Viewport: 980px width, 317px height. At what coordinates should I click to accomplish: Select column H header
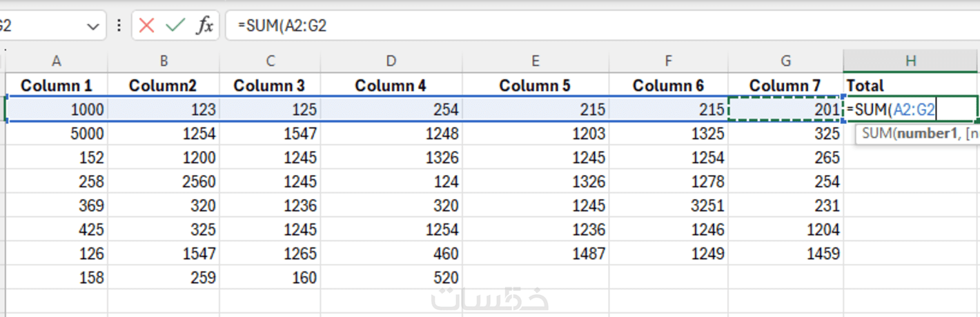pyautogui.click(x=910, y=61)
